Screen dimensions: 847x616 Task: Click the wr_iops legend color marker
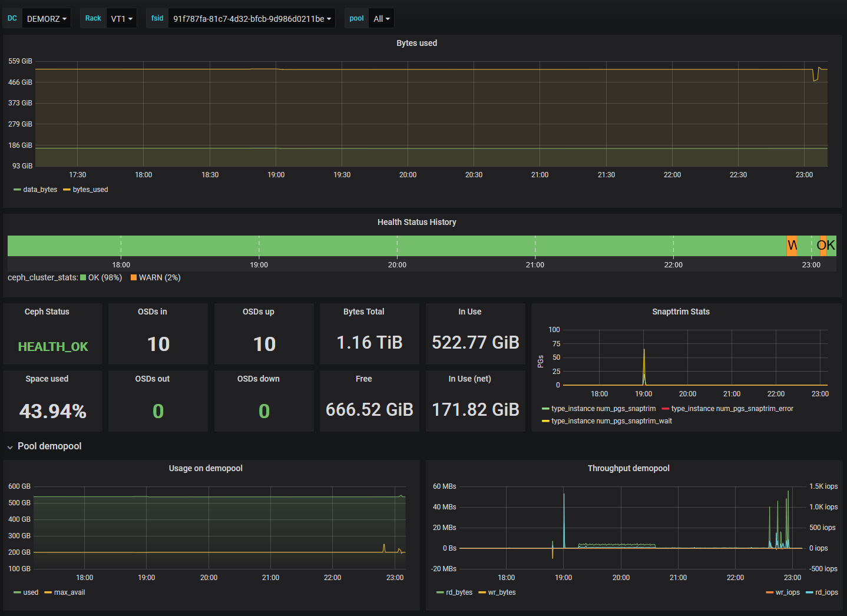(x=770, y=592)
